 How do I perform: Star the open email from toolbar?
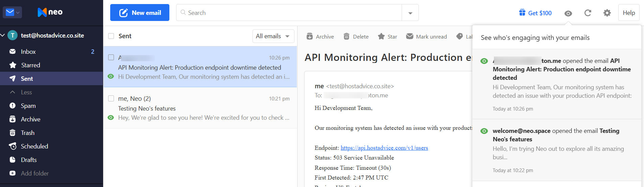pos(387,37)
